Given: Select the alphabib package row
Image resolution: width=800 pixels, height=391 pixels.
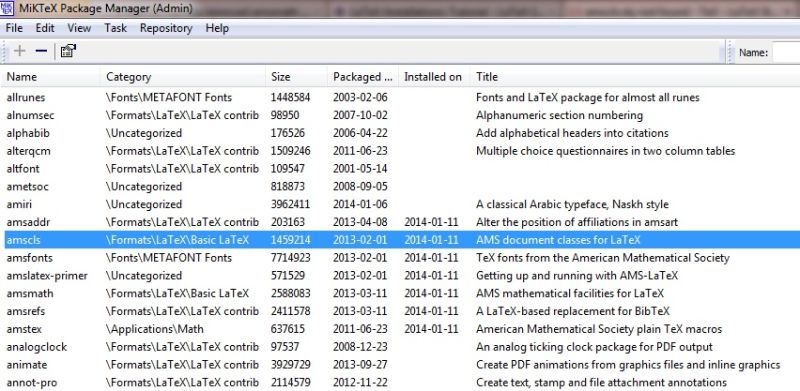Looking at the screenshot, I should (402, 133).
